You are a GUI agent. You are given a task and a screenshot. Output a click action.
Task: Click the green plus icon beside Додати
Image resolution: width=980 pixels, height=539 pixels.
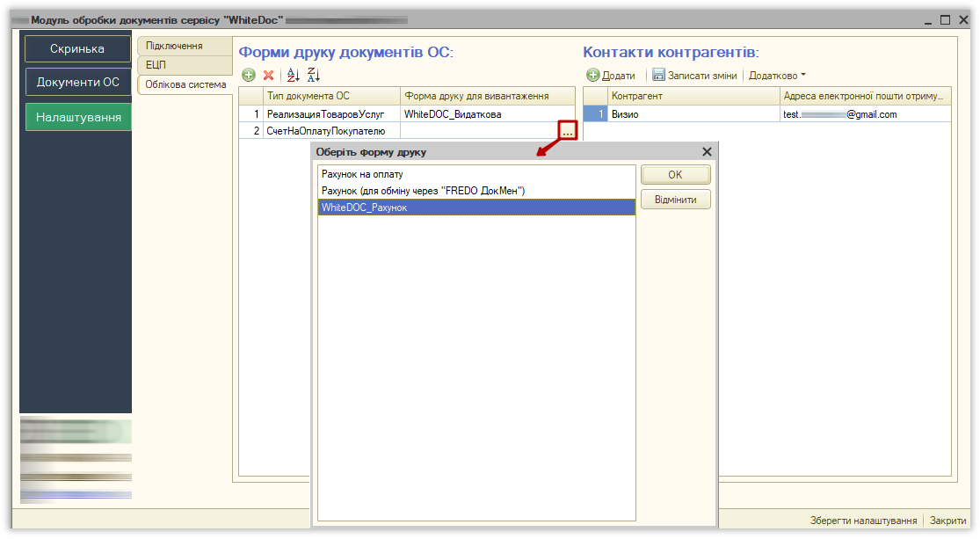pyautogui.click(x=593, y=75)
